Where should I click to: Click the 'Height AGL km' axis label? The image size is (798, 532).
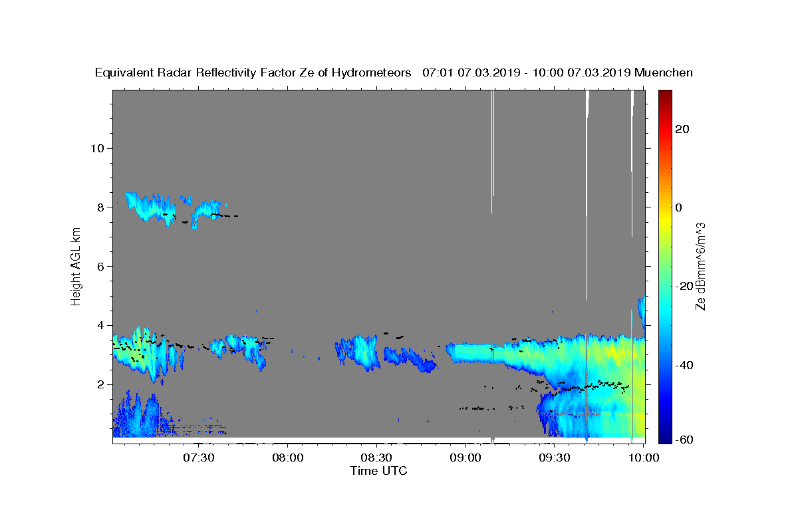pyautogui.click(x=76, y=267)
